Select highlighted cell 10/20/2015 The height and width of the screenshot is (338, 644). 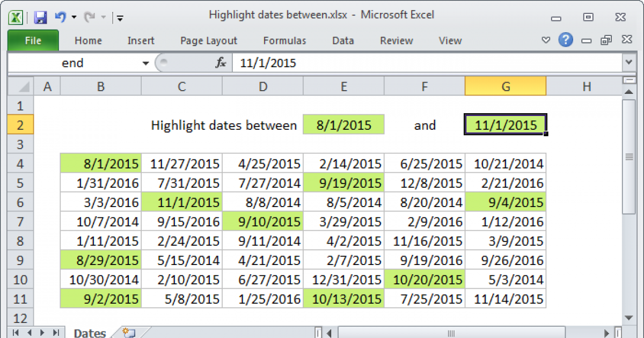coord(425,280)
